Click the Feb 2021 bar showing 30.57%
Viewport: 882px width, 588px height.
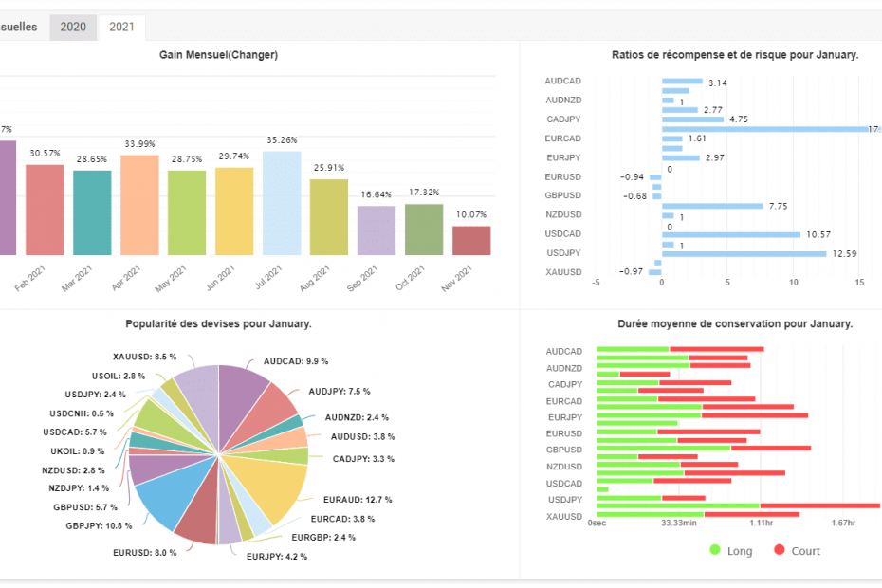45,210
